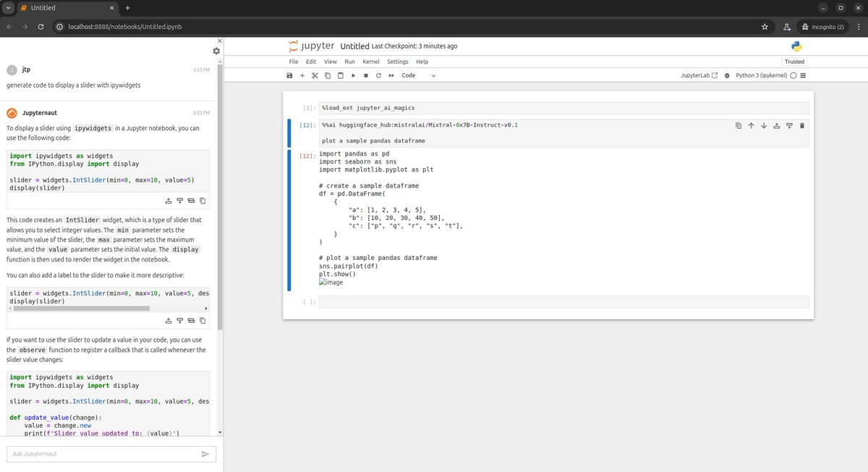The image size is (868, 472).
Task: Copy the labeled slider code block to clipboard
Action: coord(203,321)
